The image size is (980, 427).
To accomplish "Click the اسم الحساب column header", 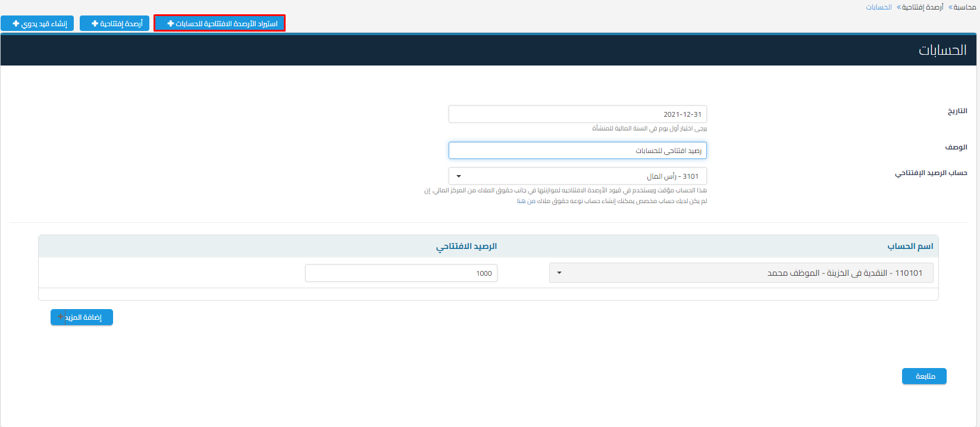I will tap(910, 246).
